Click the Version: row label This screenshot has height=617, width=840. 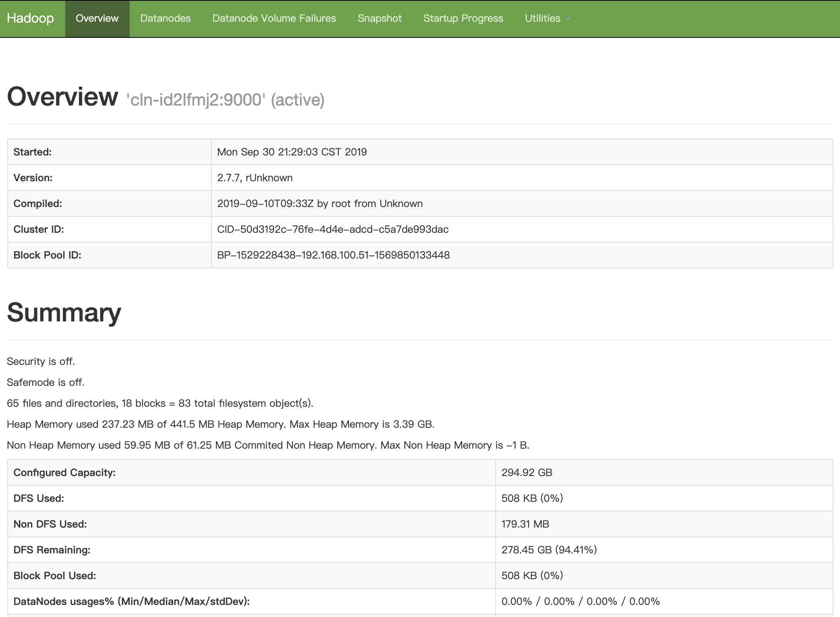33,178
